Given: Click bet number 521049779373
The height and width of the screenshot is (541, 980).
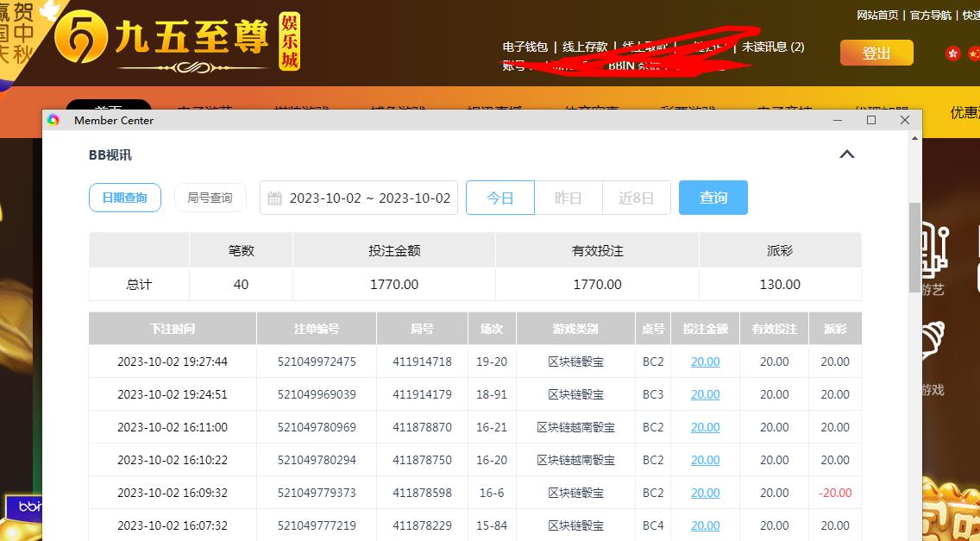Looking at the screenshot, I should [x=317, y=493].
